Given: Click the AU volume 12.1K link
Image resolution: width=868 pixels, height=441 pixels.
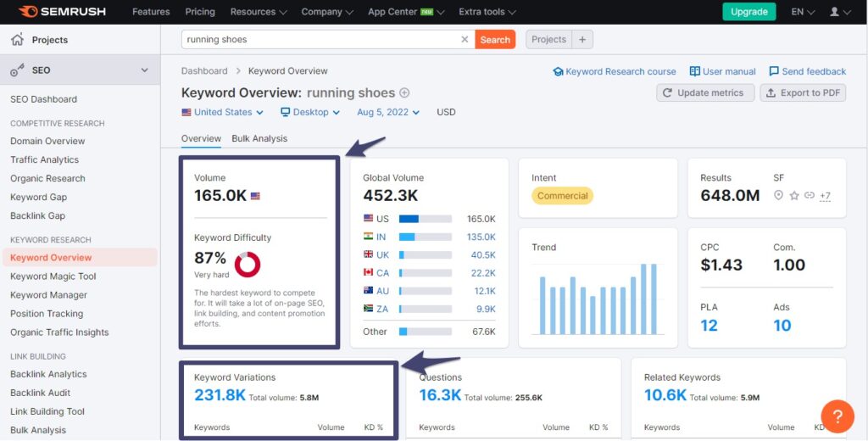Looking at the screenshot, I should (484, 291).
